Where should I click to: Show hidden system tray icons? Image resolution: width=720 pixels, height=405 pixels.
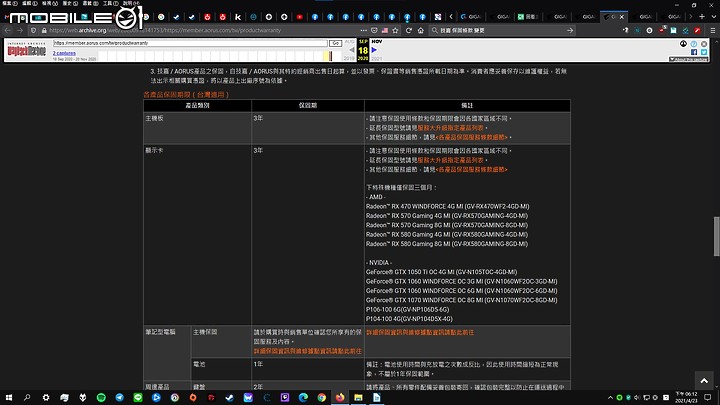(610, 398)
